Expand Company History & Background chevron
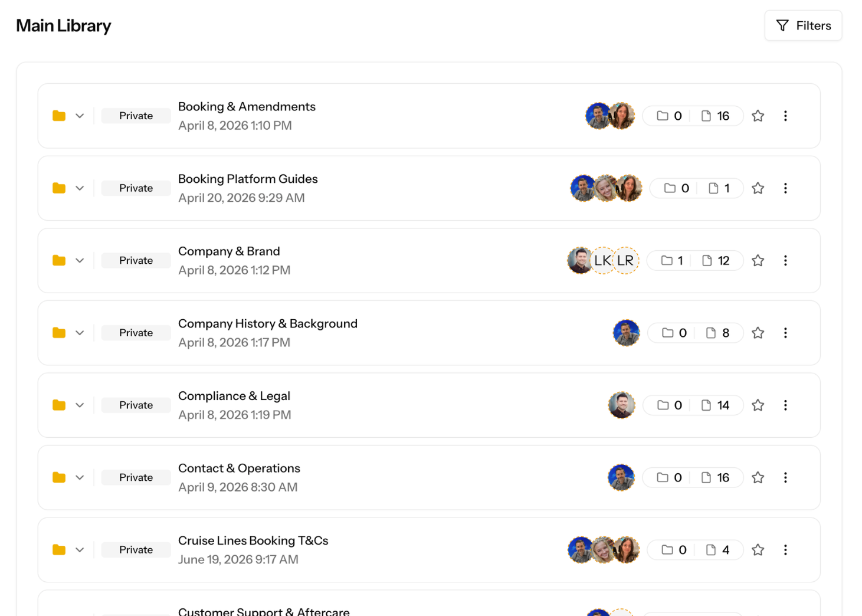 [x=80, y=333]
